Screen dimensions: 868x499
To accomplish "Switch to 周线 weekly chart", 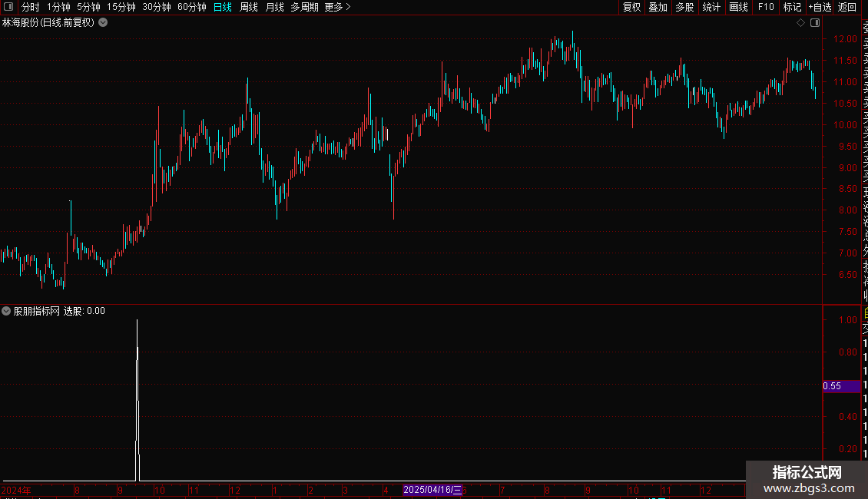I will (x=249, y=7).
